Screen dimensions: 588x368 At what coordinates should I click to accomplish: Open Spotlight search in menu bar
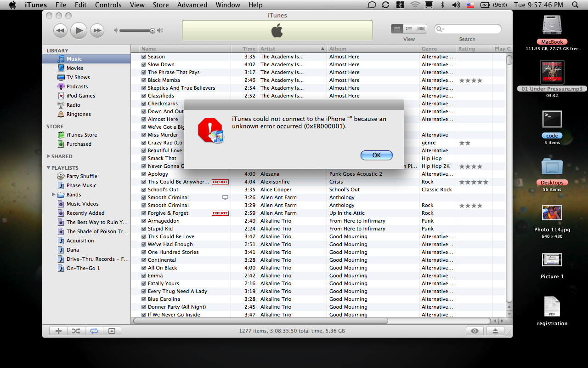576,5
